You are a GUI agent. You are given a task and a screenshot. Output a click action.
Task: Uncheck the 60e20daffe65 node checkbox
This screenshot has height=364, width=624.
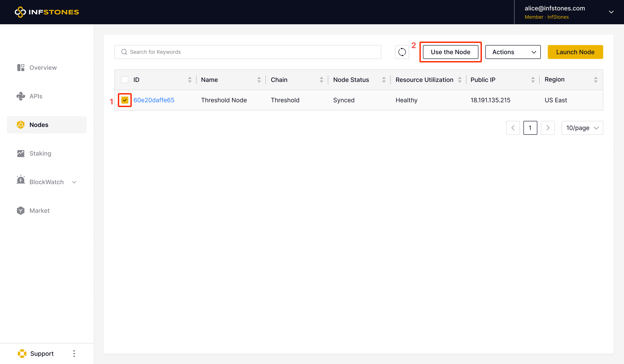125,100
